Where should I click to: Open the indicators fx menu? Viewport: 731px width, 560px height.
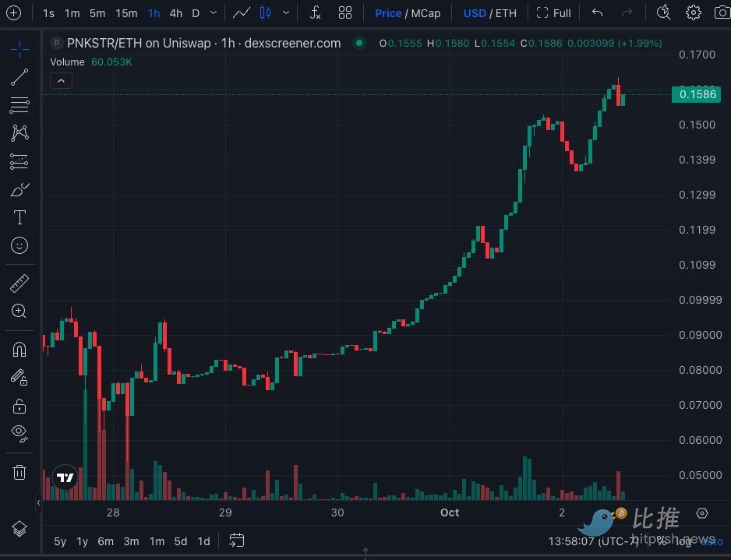(315, 13)
